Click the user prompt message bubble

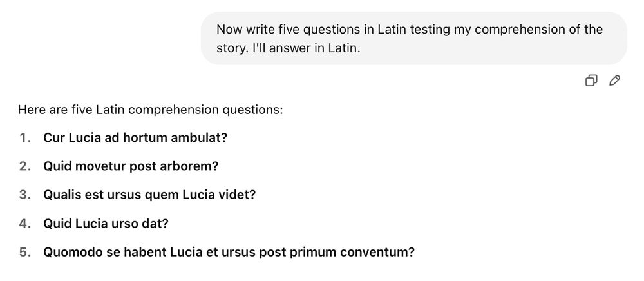[x=413, y=38]
